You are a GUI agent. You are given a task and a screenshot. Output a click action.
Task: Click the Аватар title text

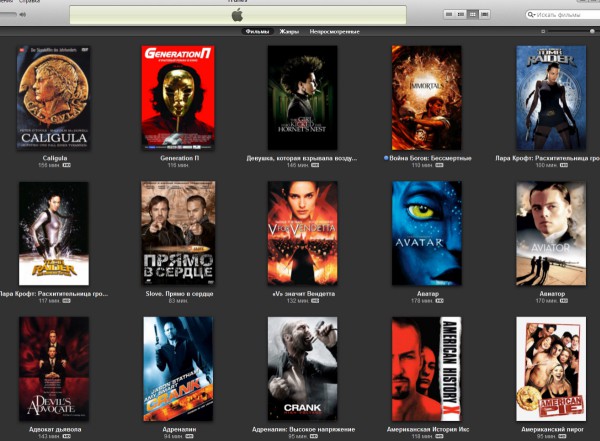coord(428,294)
